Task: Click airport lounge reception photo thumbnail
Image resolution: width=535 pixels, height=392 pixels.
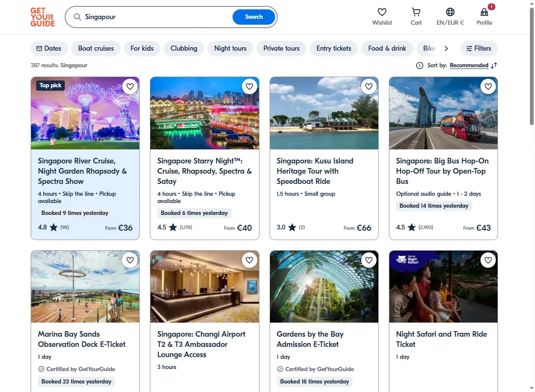Action: (x=204, y=286)
